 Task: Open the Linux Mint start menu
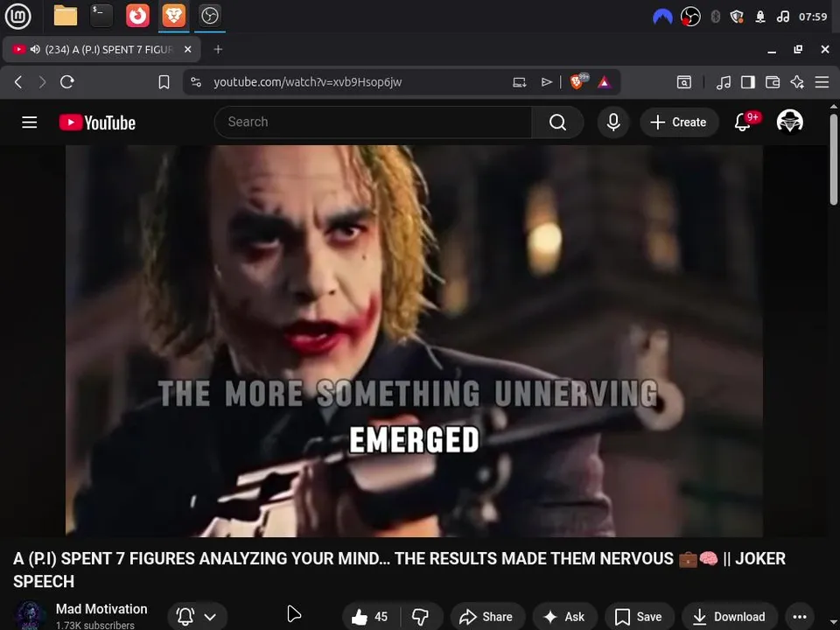click(17, 16)
